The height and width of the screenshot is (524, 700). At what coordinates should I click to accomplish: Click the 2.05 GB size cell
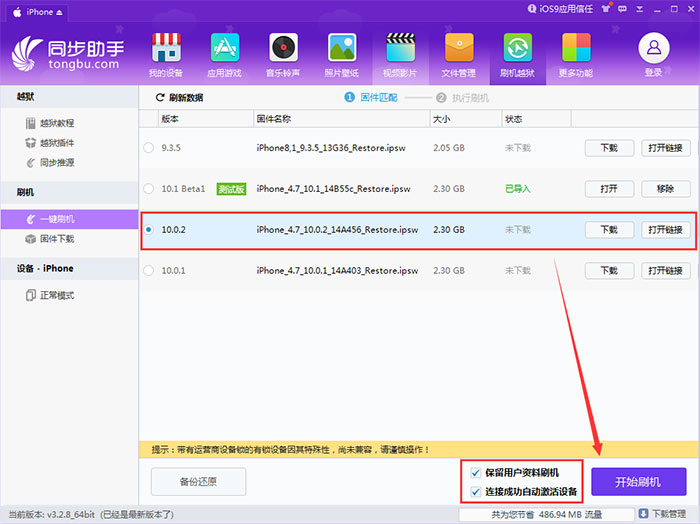click(449, 148)
